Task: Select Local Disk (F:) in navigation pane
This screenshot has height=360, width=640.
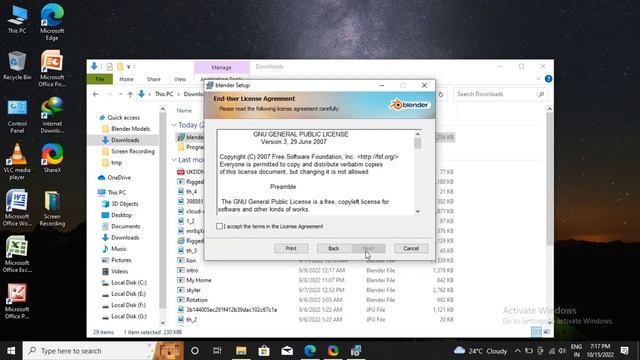Action: pyautogui.click(x=129, y=305)
